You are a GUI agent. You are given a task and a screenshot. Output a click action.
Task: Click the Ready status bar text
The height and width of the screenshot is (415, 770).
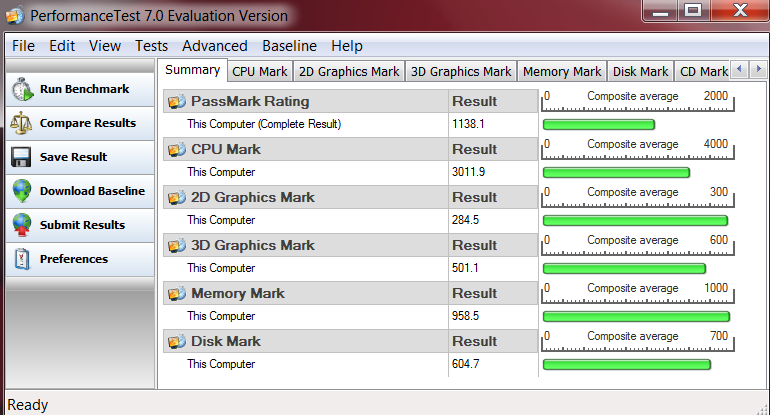pyautogui.click(x=28, y=405)
